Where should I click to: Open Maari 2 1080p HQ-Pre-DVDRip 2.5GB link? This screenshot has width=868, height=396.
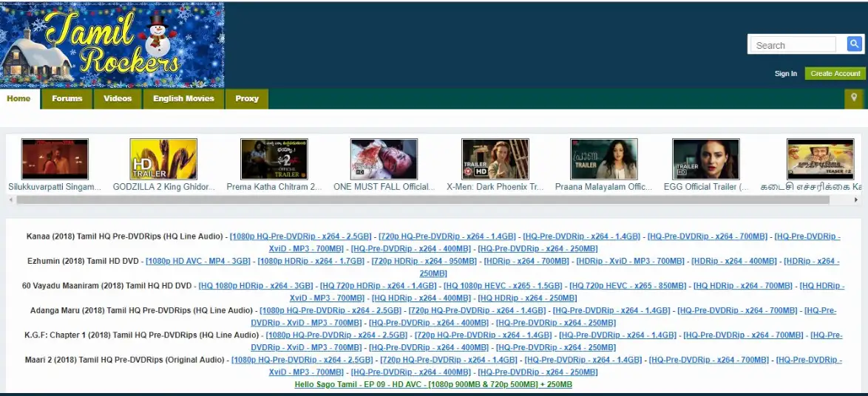click(x=303, y=360)
